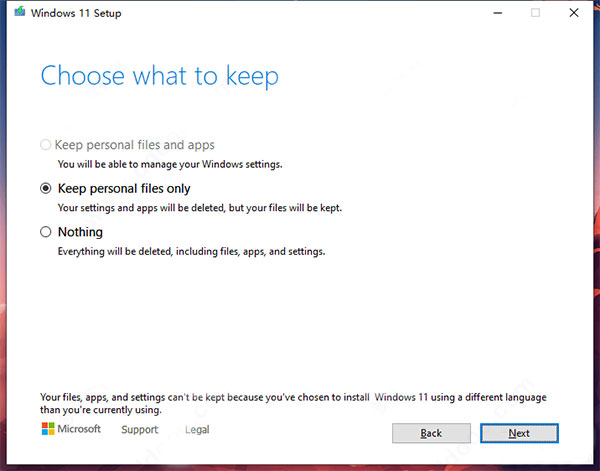Select Keep personal files and apps radio
The image size is (600, 471).
pyautogui.click(x=46, y=145)
